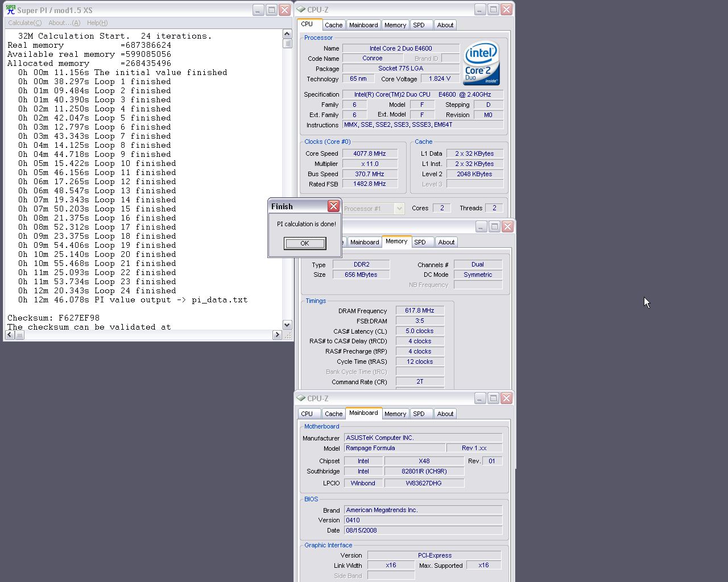Close the CPU-Z Mainboard window
728x582 pixels.
coord(506,398)
